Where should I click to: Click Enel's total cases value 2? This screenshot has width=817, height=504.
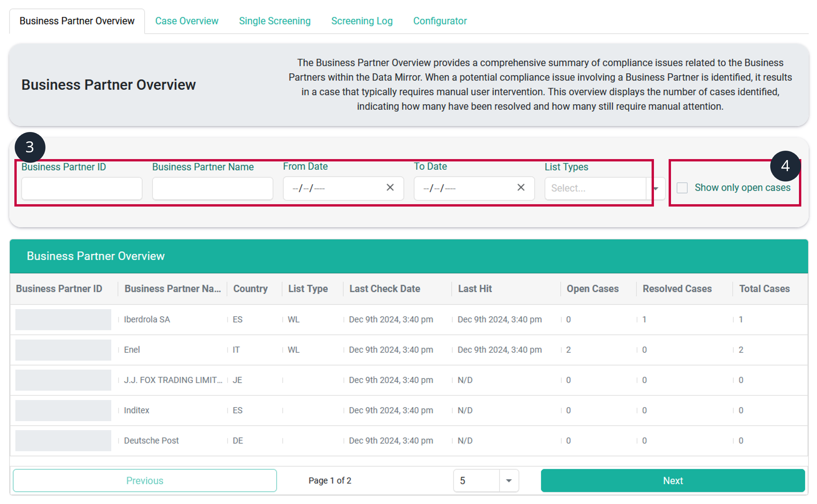coord(741,350)
